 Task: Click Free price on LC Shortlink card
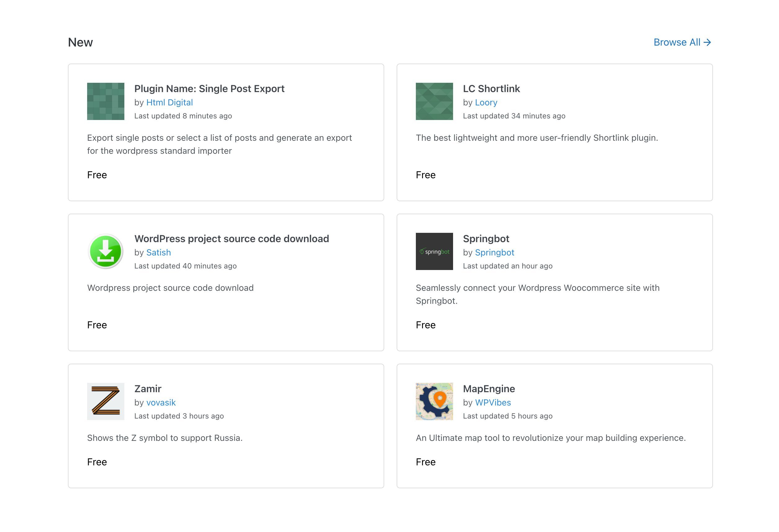425,175
